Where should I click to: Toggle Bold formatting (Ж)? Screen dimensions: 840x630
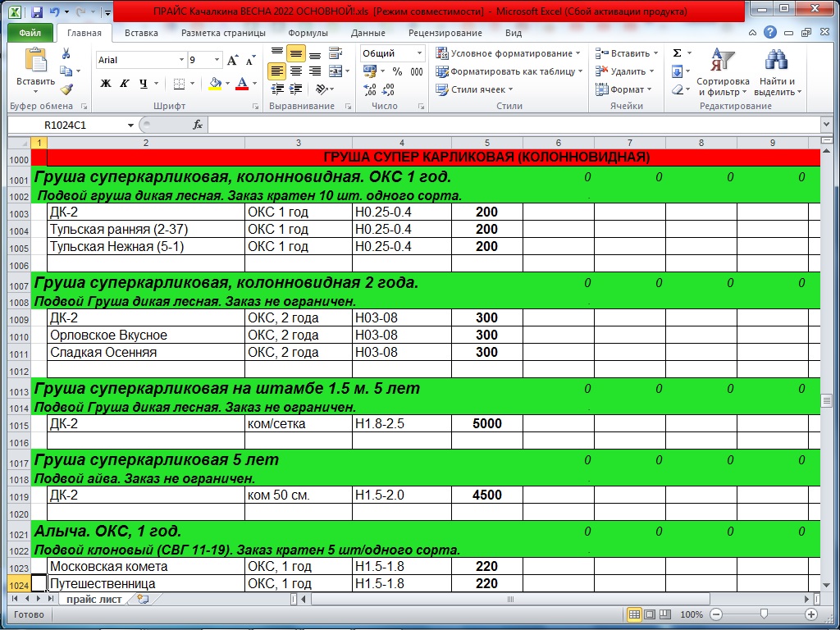coord(106,84)
